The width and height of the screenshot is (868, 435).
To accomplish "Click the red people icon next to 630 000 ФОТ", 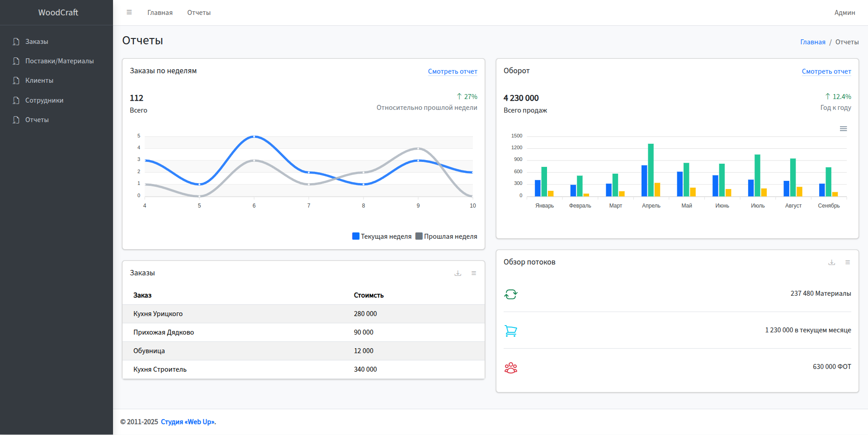I will tap(510, 368).
